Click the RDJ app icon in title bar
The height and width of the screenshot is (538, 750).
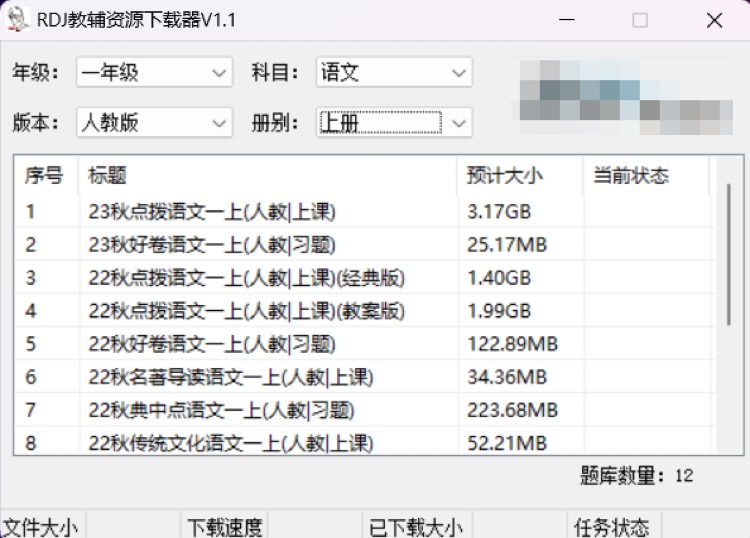[x=17, y=20]
